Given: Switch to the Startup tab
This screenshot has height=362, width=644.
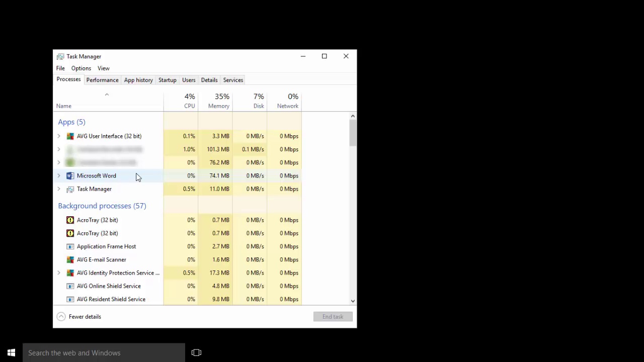Looking at the screenshot, I should coord(168,80).
